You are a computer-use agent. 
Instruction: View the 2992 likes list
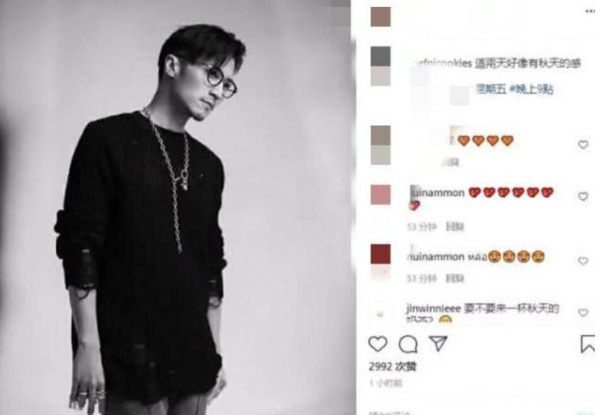pos(392,366)
